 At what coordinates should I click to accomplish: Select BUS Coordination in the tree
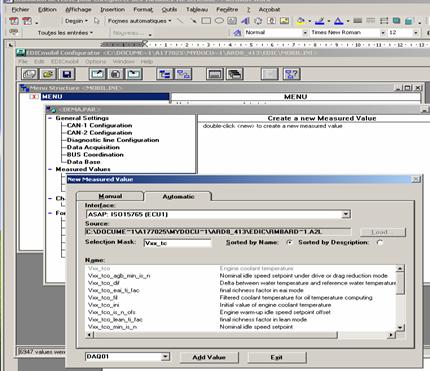coord(95,155)
